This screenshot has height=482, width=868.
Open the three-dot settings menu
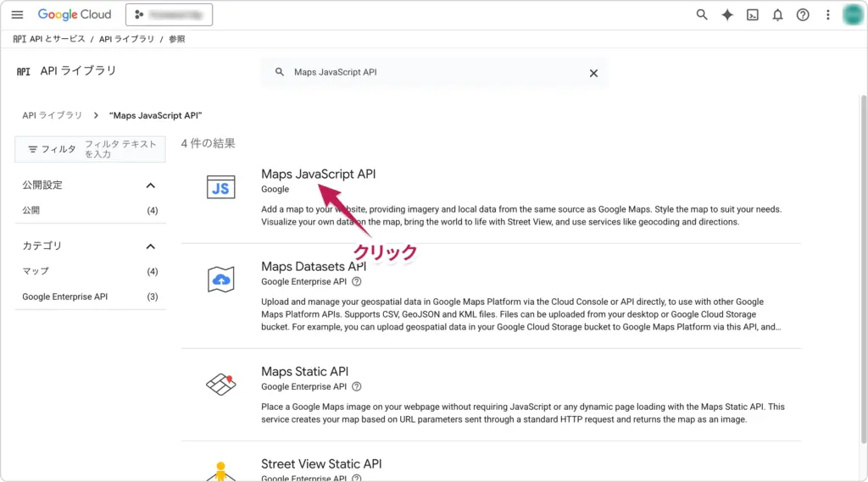827,15
